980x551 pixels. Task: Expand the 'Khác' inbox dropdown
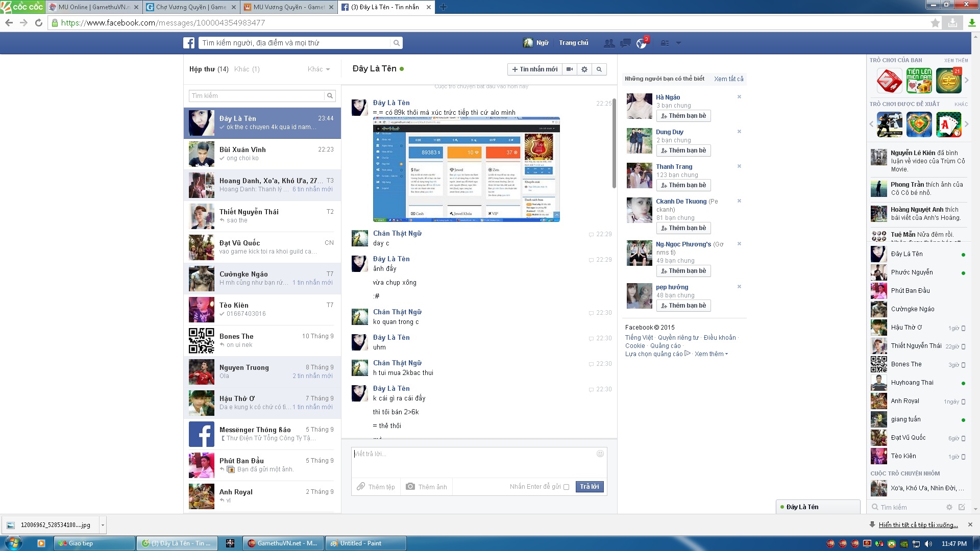click(319, 69)
